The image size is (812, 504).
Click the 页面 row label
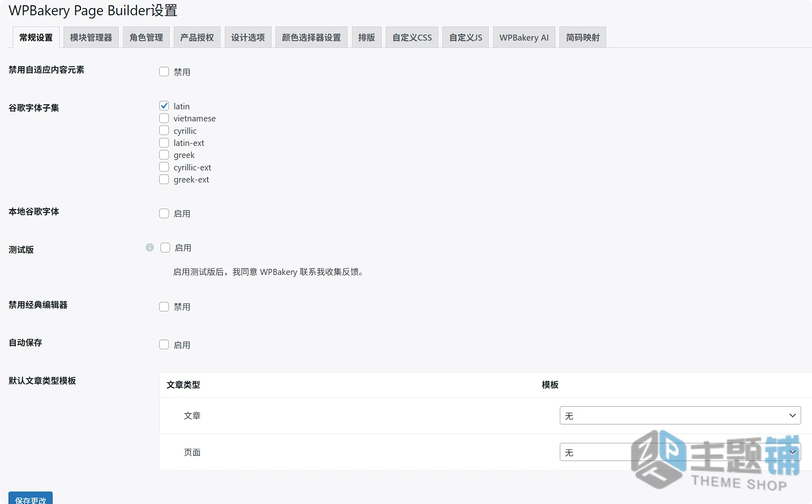pyautogui.click(x=192, y=452)
